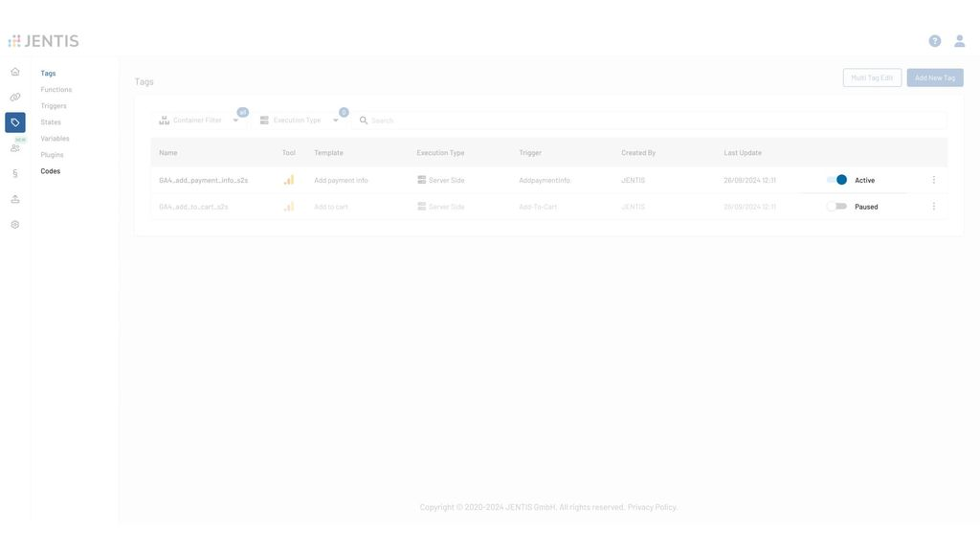
Task: Open three-dot menu for GA4_add_to_cart_s2s row
Action: [934, 207]
